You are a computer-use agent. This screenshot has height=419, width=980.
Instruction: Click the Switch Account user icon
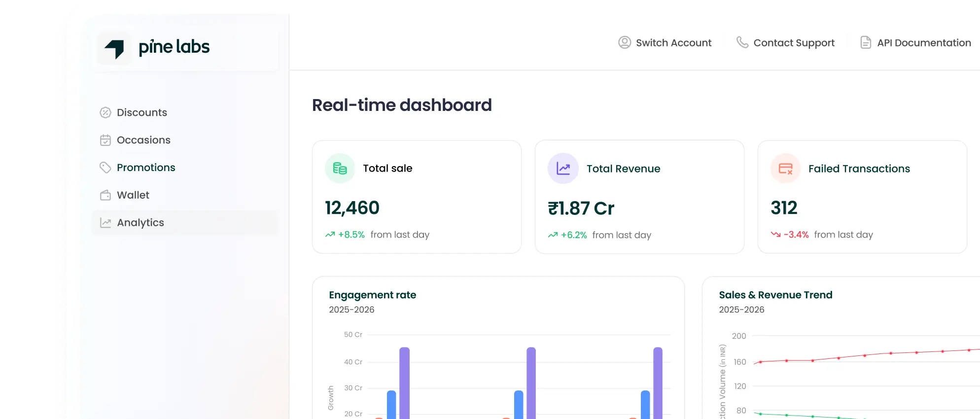coord(625,42)
